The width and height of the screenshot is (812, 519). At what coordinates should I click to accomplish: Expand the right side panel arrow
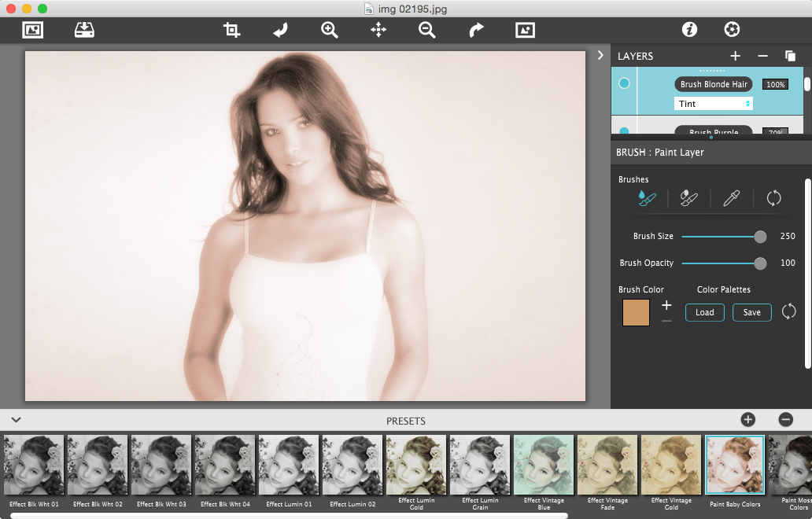coord(600,55)
